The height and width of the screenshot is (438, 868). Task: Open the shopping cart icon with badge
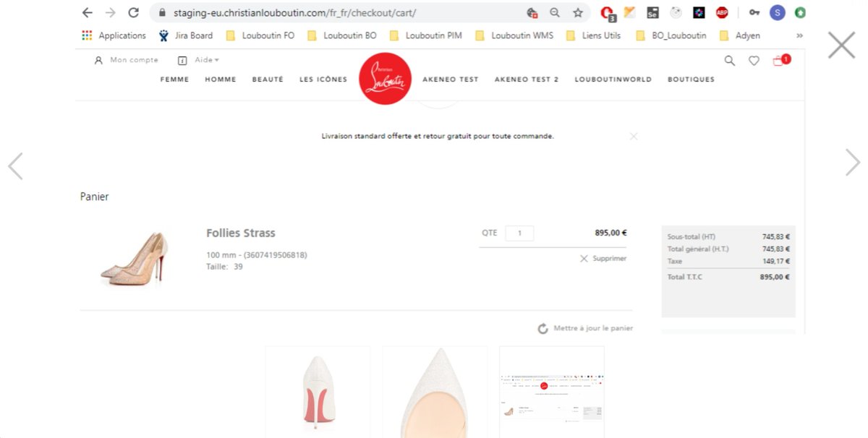780,61
